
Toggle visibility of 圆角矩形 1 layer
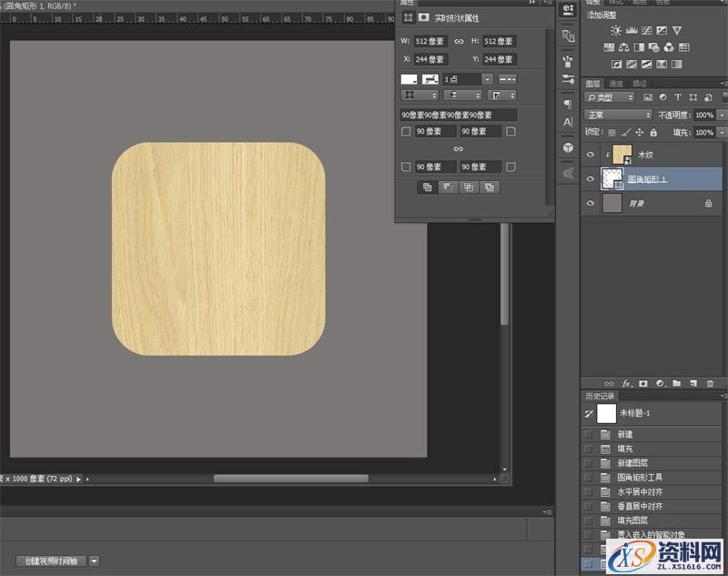pos(590,179)
